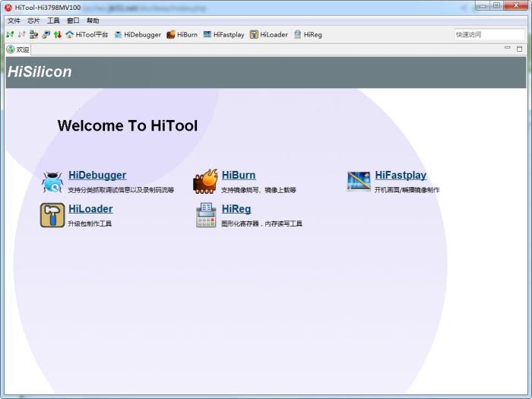Open the 工具 menu

pos(53,21)
